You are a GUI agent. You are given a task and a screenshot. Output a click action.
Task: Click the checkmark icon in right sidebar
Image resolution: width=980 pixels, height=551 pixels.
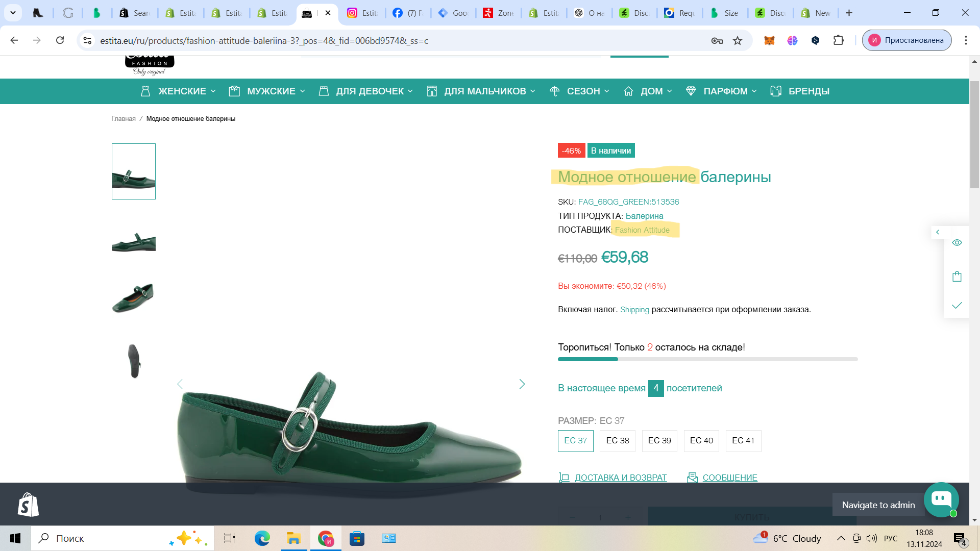pyautogui.click(x=957, y=305)
